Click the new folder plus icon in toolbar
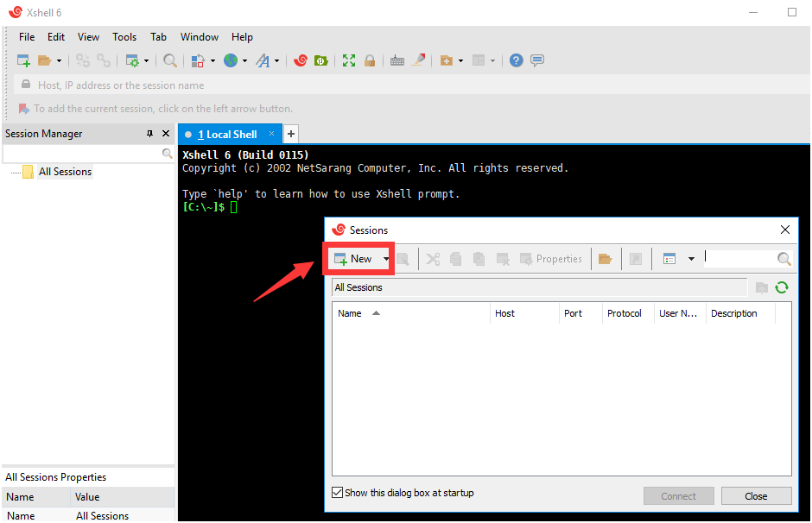812x523 pixels. [x=447, y=60]
